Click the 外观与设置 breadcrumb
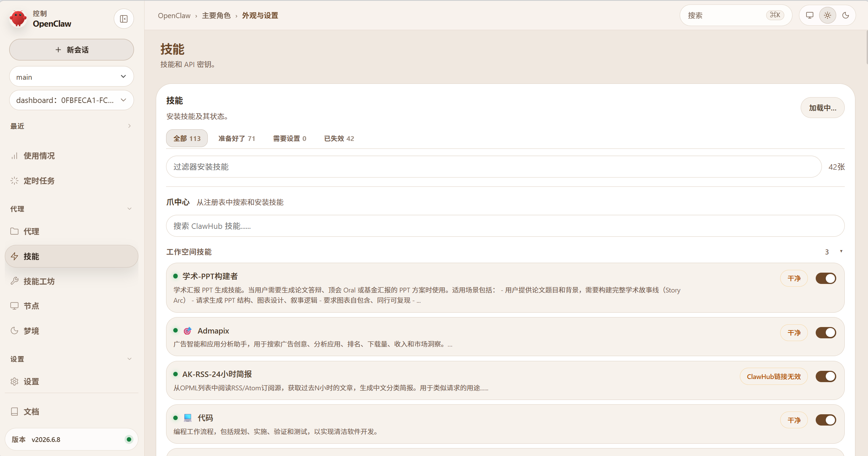868x456 pixels. coord(260,16)
